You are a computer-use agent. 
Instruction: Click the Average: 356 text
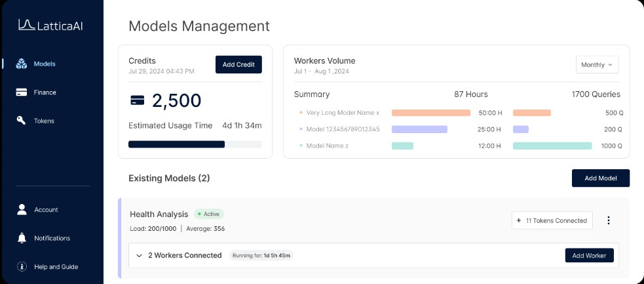[x=205, y=229]
